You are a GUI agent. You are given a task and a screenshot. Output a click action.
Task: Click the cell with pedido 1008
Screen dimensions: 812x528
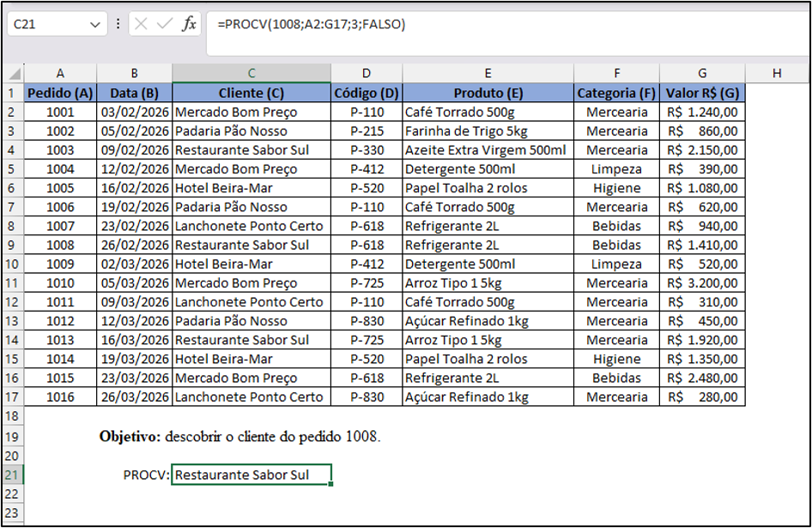point(60,245)
